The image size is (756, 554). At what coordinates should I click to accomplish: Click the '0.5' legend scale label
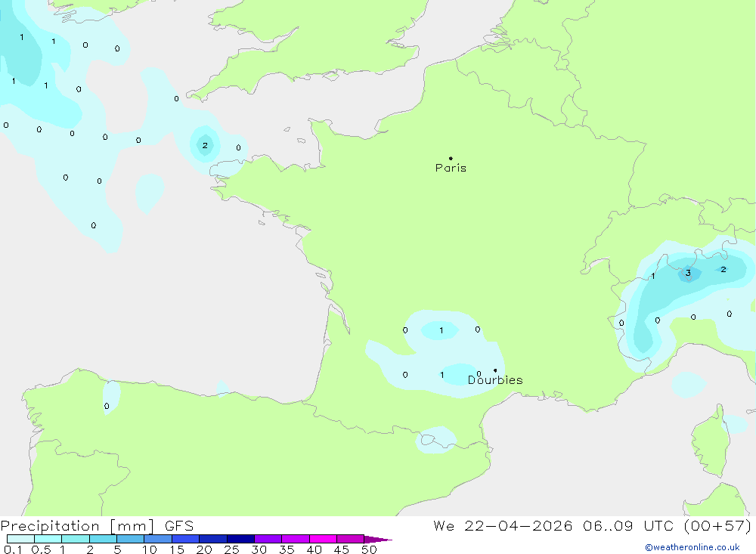point(41,549)
